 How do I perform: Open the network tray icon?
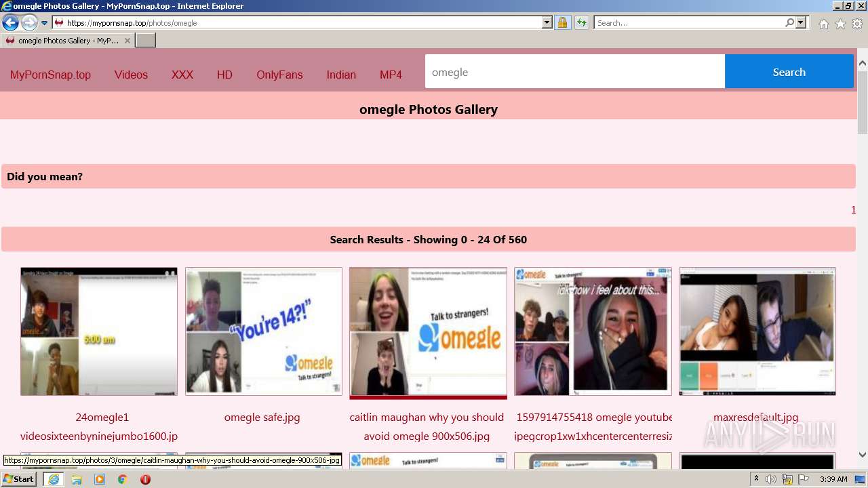(787, 479)
